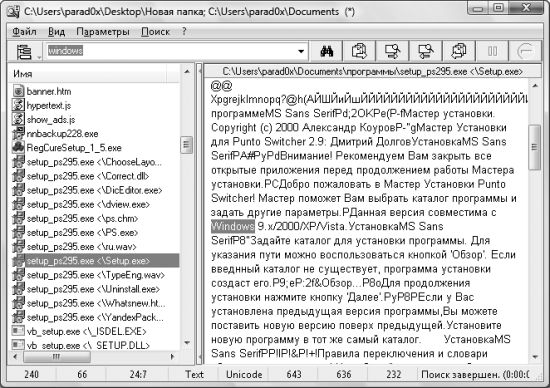Click hypertext.js script file icon
Viewport: 550px width, 388px height.
click(x=18, y=105)
